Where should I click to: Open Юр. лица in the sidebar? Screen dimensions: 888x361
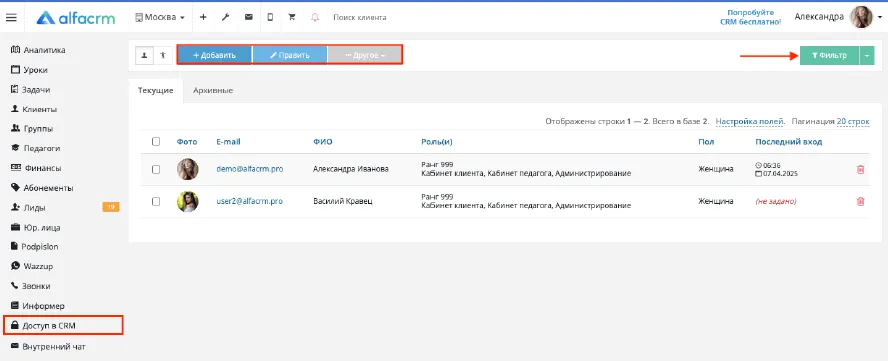point(36,228)
